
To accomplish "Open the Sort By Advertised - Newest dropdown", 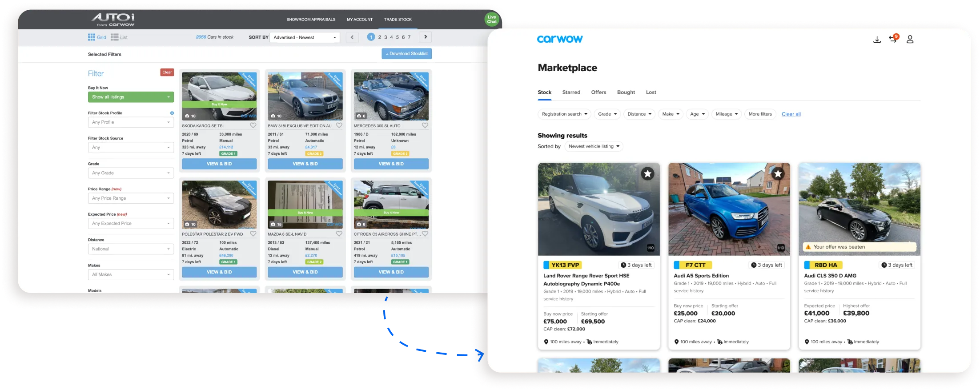I will click(x=305, y=37).
